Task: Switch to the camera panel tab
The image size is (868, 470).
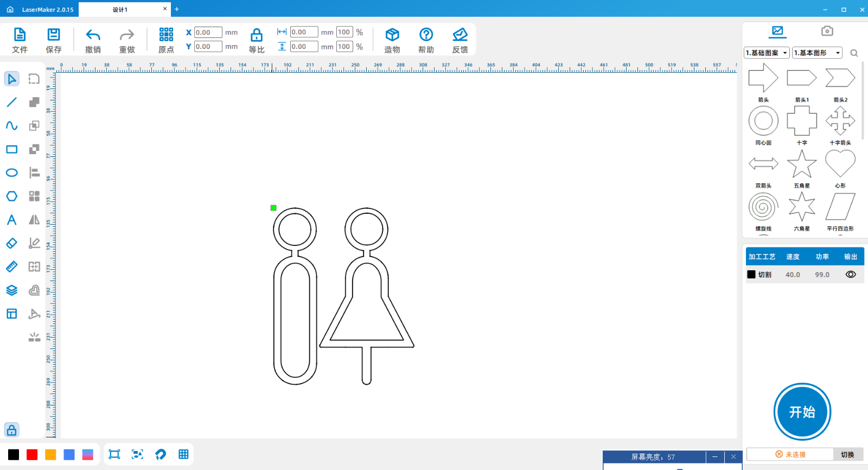Action: (x=827, y=31)
